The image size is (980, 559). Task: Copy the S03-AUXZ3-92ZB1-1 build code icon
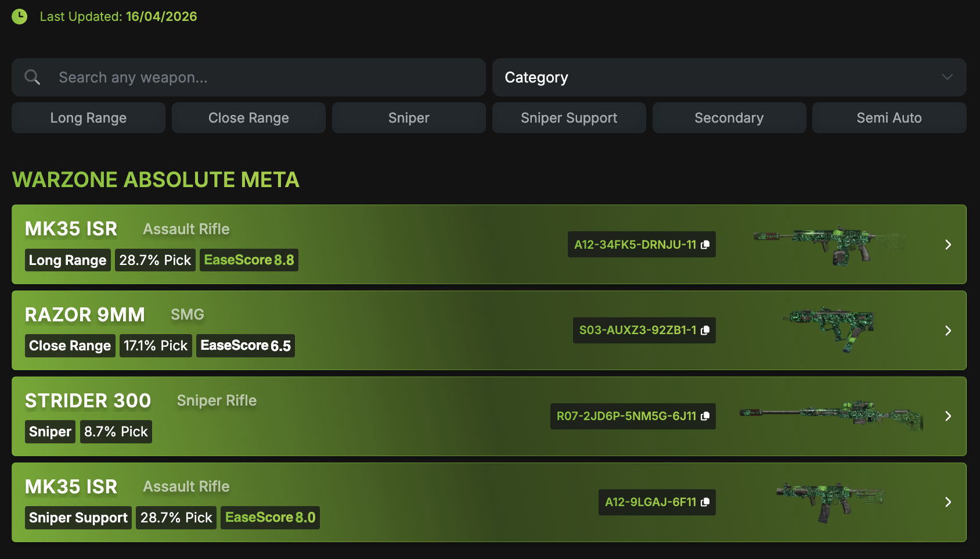click(x=705, y=331)
